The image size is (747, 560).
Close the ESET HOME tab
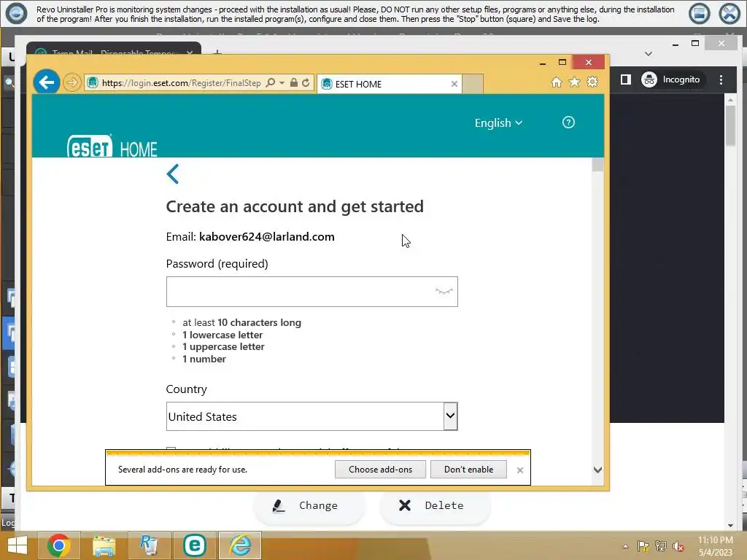pos(454,84)
